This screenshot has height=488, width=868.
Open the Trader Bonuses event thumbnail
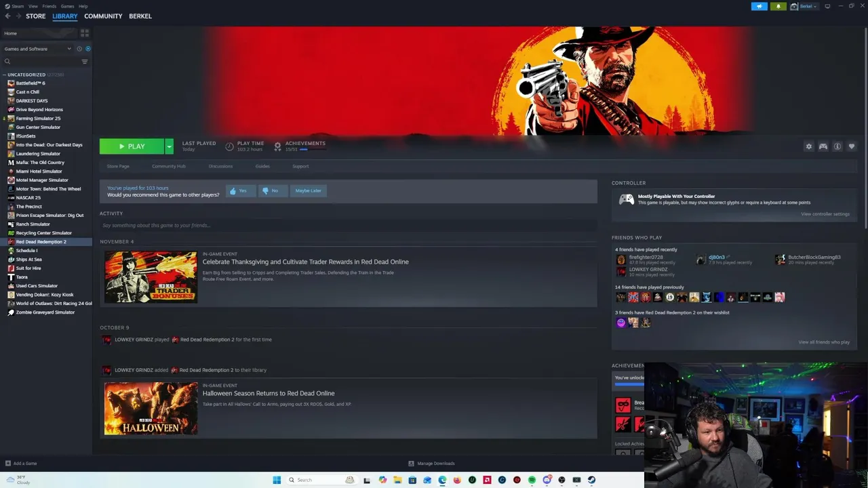[x=151, y=277]
